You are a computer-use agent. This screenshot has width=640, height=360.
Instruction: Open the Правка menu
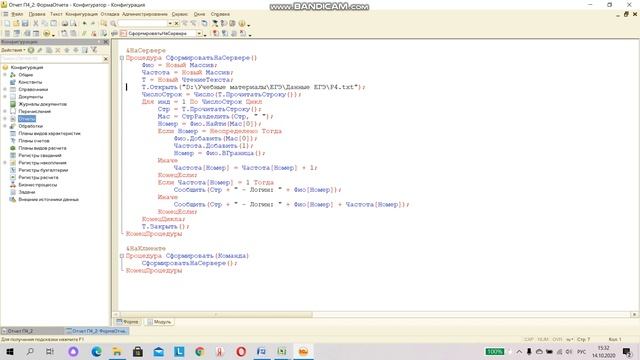click(x=37, y=14)
